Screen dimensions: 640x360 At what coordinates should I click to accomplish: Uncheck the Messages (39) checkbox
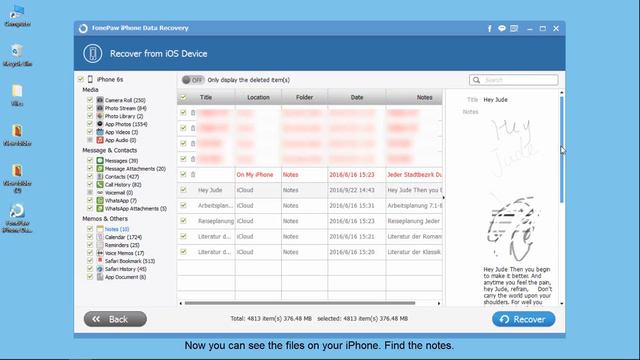(90, 160)
